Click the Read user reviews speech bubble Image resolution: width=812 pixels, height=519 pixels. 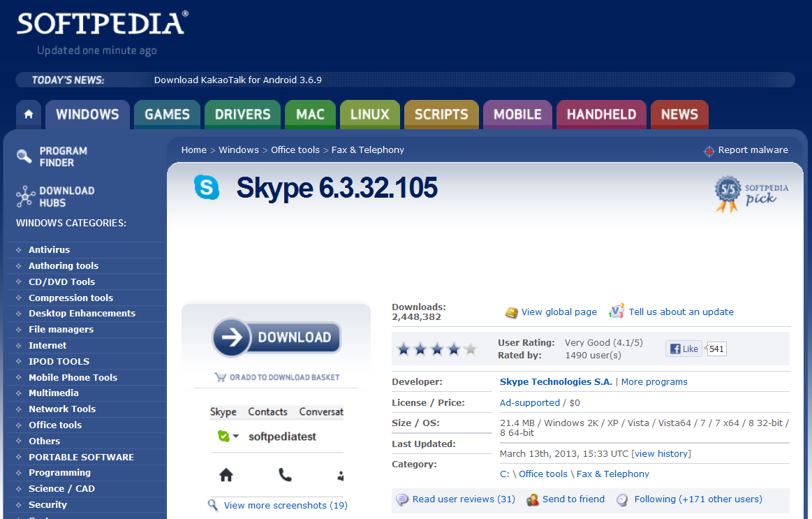tap(402, 499)
